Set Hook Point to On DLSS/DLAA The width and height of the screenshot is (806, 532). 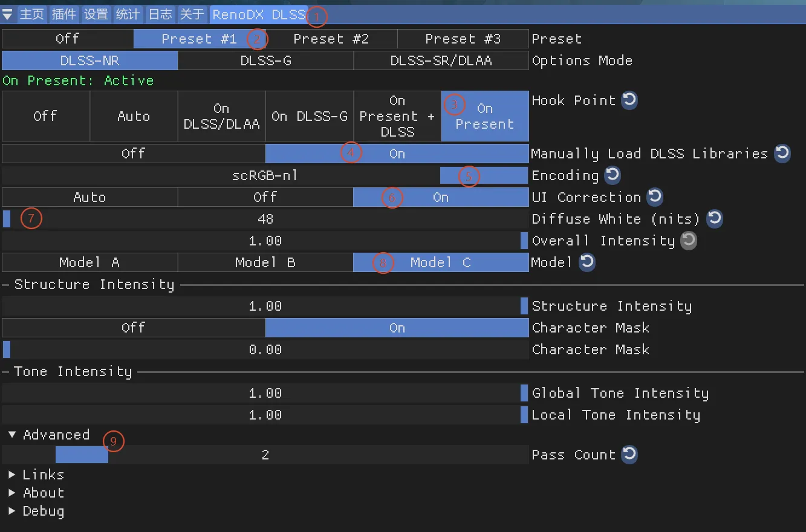tap(221, 116)
